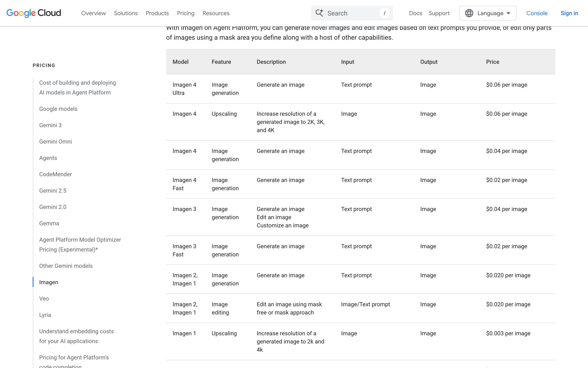Click Imagen 3's '$0.04 per image' price
Viewport: 588px width, 368px height.
507,209
